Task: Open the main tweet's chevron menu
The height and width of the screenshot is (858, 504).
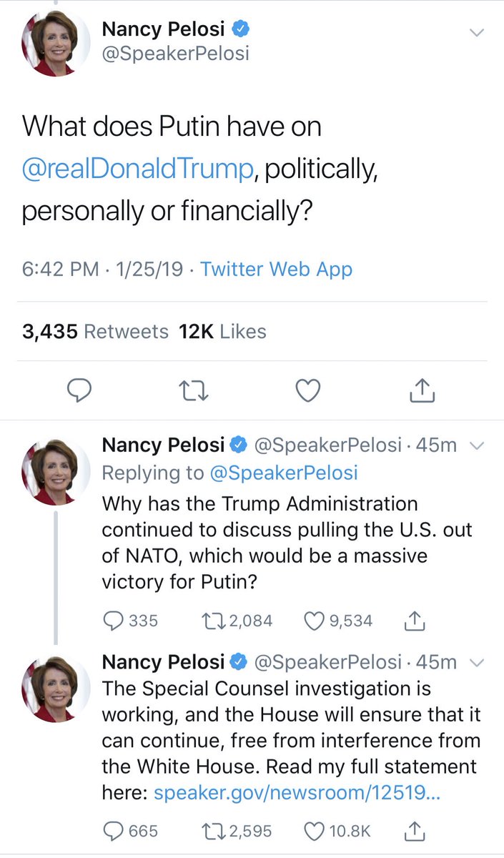Action: [477, 32]
